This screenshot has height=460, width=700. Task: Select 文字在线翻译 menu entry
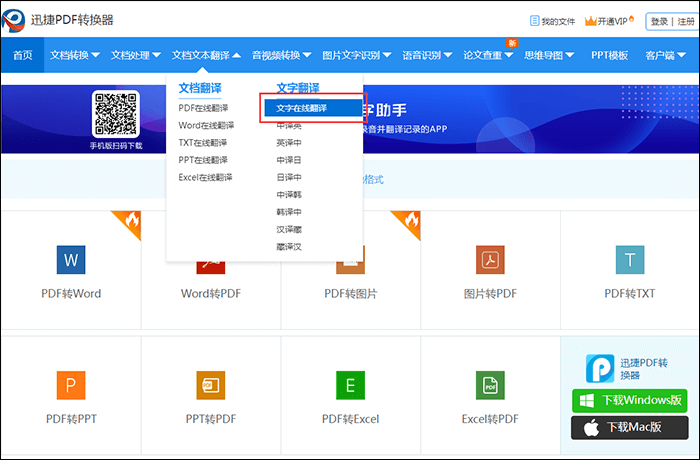pyautogui.click(x=313, y=108)
